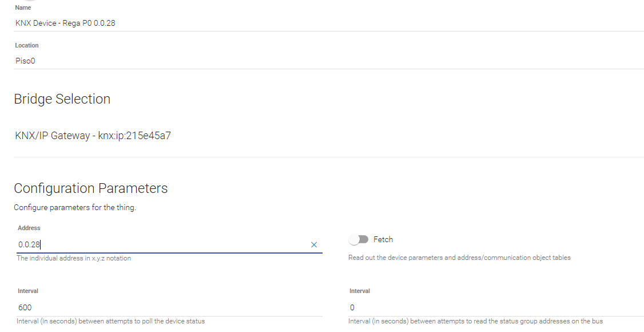This screenshot has height=332, width=644.
Task: Edit the read Interval field showing 0
Action: click(496, 308)
